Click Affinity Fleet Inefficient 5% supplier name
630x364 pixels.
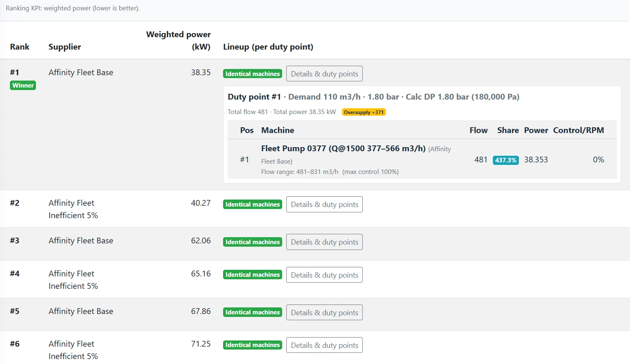click(x=73, y=209)
